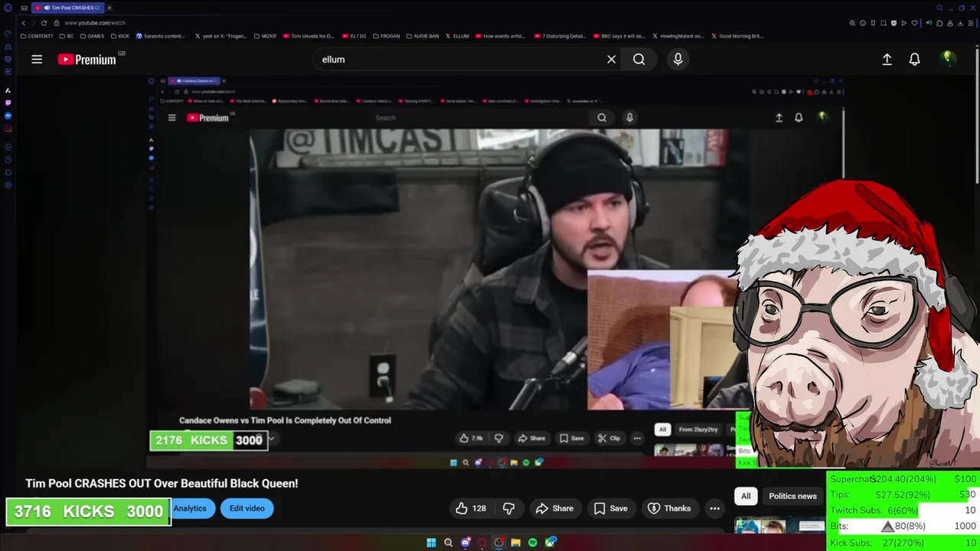This screenshot has height=551, width=980.
Task: Open the MIZKIF bookmarks folder
Action: (265, 36)
